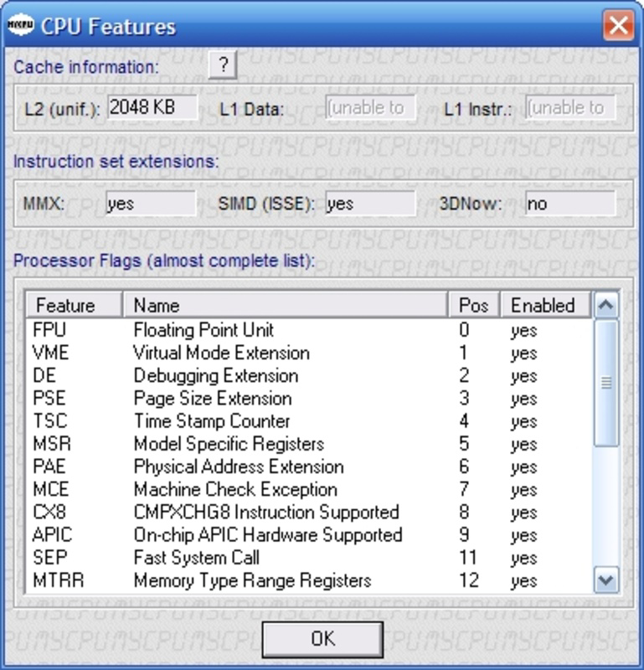Click the SIMD (ISSE) value field
The image size is (644, 670).
click(x=370, y=204)
